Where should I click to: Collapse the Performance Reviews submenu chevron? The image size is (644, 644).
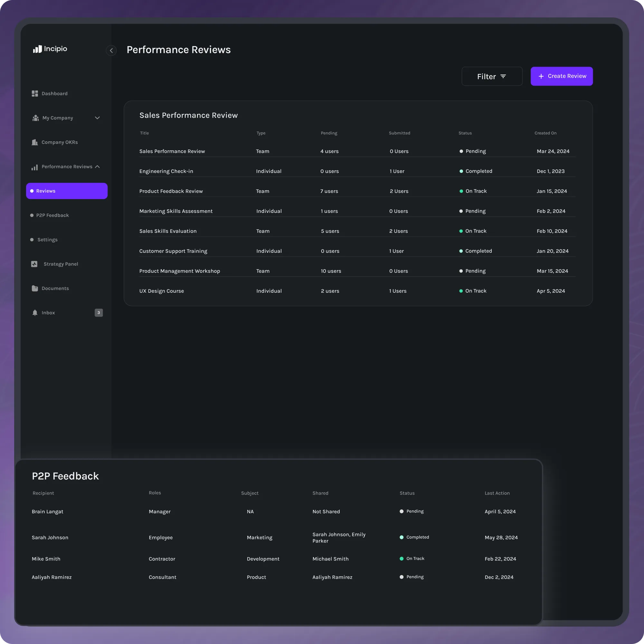click(97, 167)
